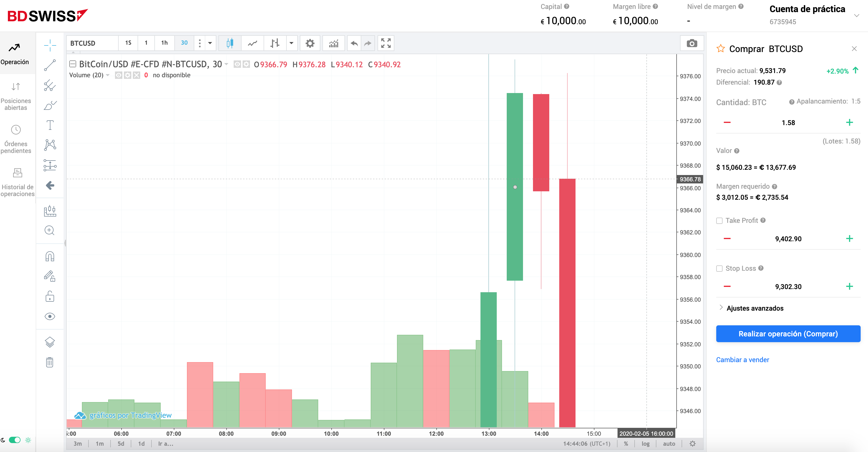Toggle dark mode switch
Viewport: 868px width, 452px height.
tap(15, 440)
